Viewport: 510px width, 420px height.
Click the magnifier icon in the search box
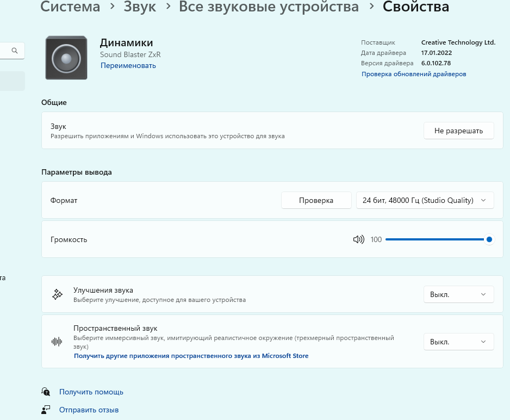click(x=15, y=51)
